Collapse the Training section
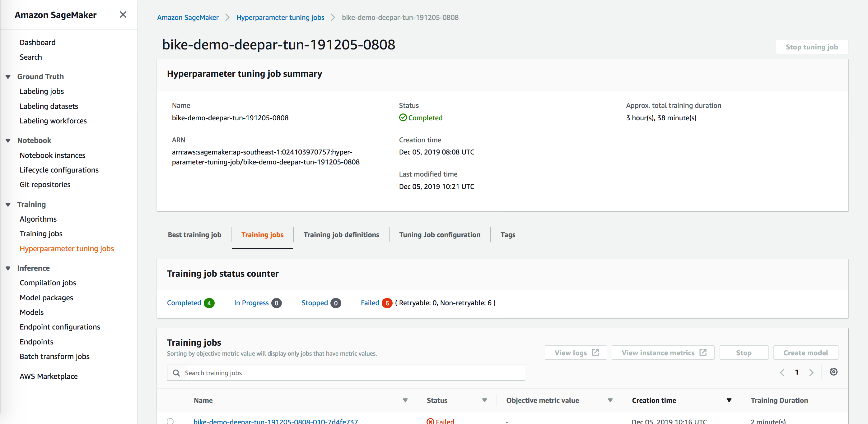This screenshot has height=424, width=868. tap(8, 205)
